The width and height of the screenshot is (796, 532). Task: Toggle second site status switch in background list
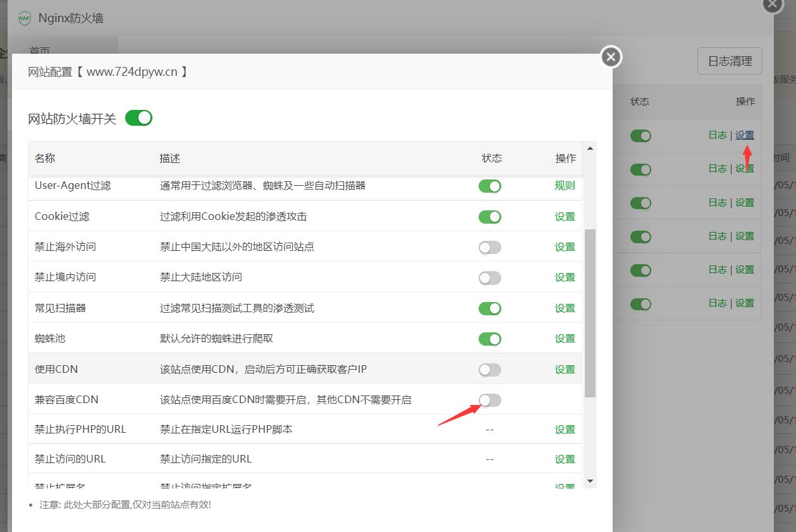coord(640,169)
